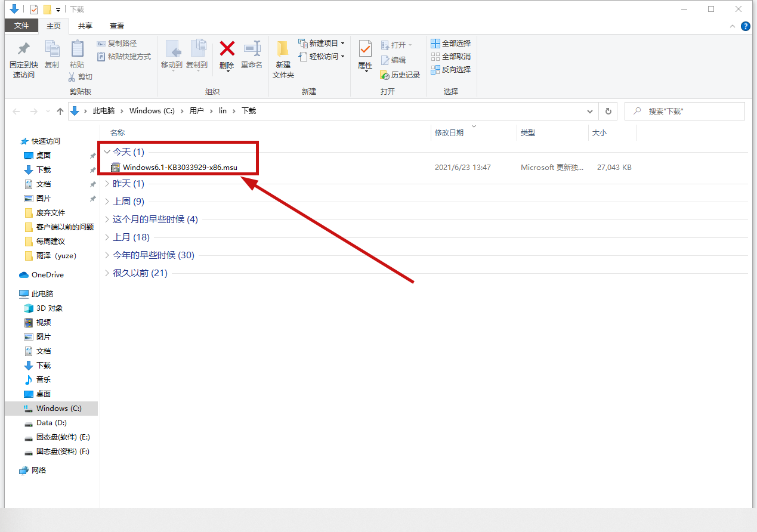Open the 文件 menu tab
The width and height of the screenshot is (757, 532).
(x=21, y=26)
